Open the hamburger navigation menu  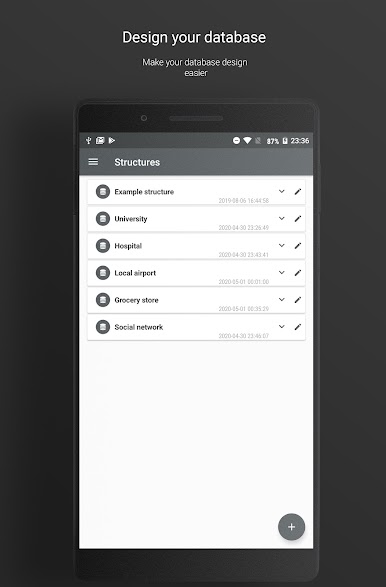[x=93, y=162]
